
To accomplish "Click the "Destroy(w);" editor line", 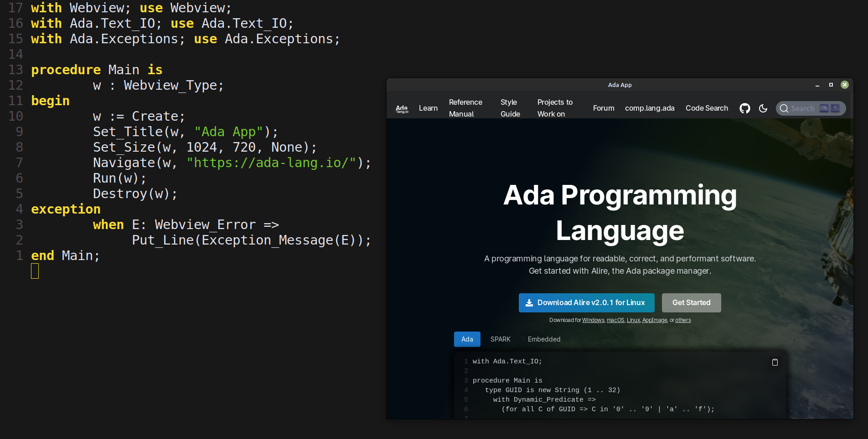I will click(135, 194).
